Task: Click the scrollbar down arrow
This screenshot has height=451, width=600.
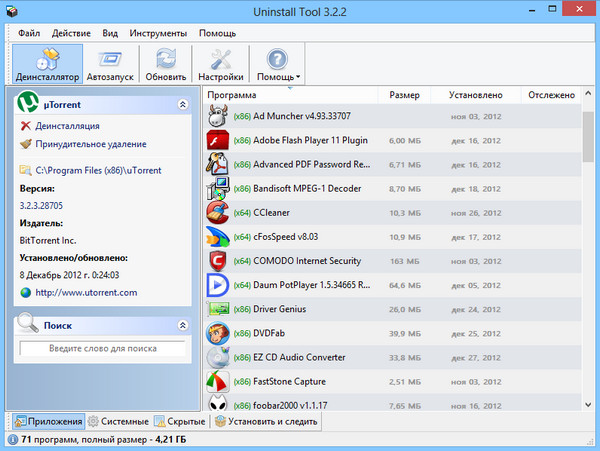Action: pos(588,405)
